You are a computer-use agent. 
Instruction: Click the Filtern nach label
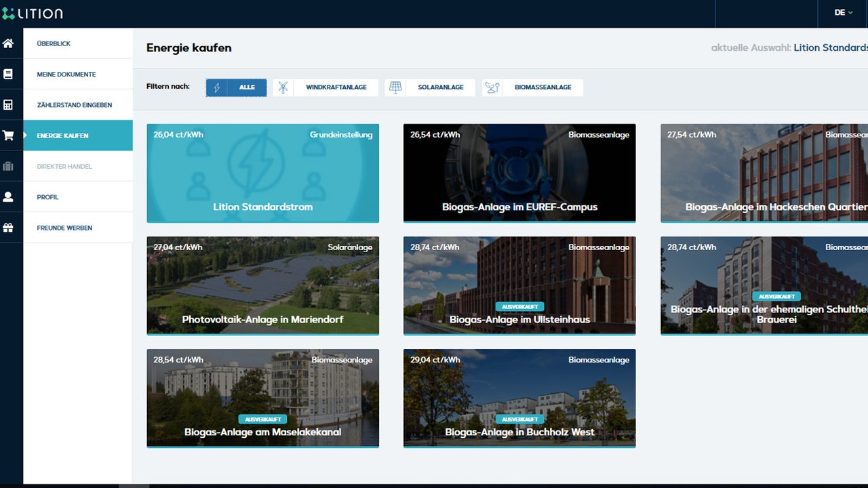[x=168, y=87]
